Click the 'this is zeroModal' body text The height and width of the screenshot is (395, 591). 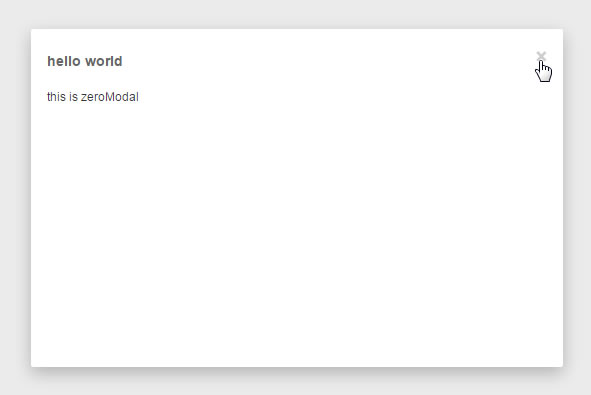(x=93, y=97)
